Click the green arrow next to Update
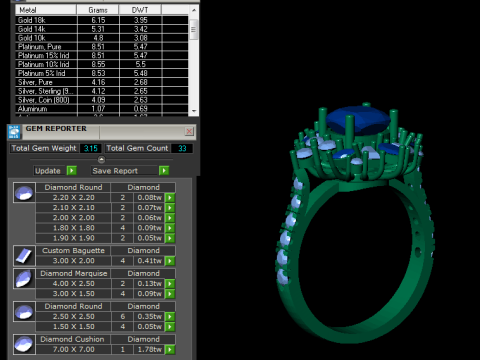 tap(72, 171)
